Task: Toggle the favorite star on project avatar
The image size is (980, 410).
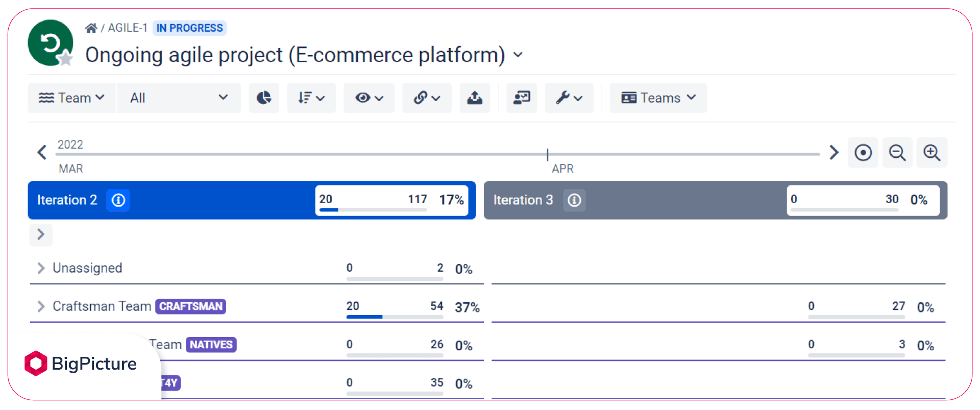Action: [x=66, y=58]
